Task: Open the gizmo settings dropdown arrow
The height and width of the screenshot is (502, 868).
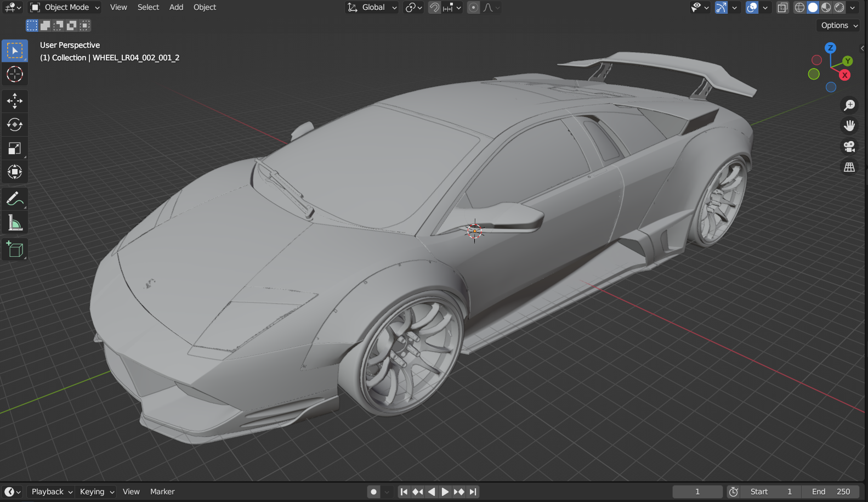Action: [x=735, y=8]
